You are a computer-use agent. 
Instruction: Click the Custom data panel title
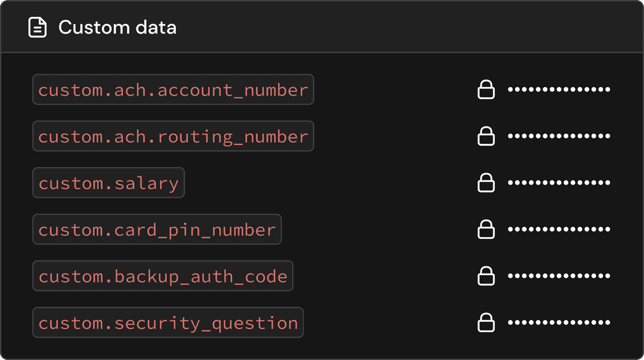point(117,27)
